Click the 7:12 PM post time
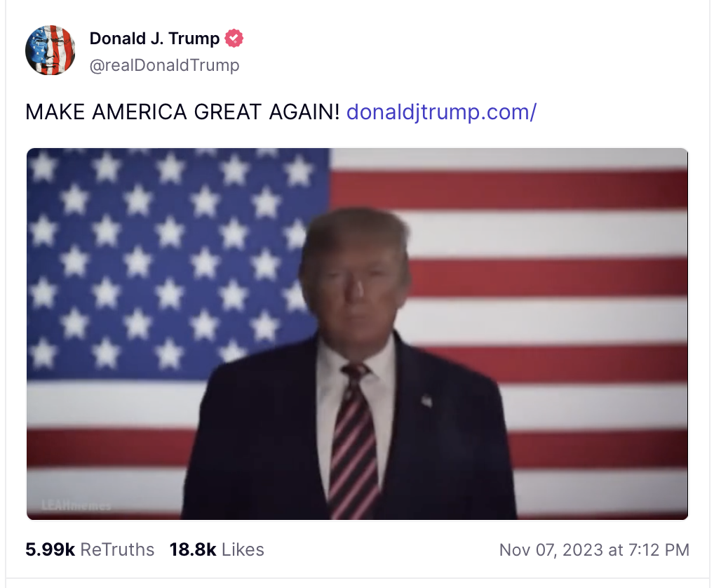 coord(659,550)
